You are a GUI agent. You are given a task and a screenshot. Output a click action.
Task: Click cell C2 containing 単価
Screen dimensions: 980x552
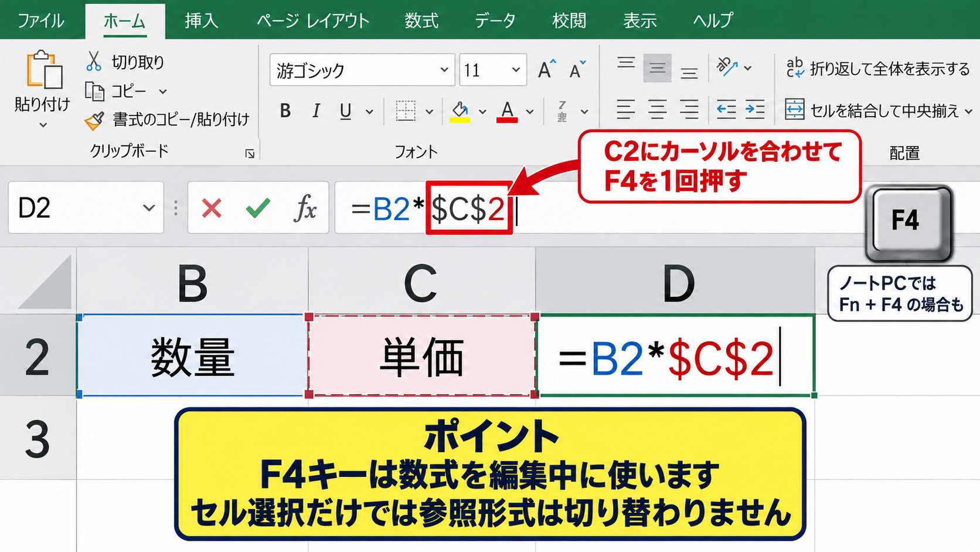(x=421, y=356)
